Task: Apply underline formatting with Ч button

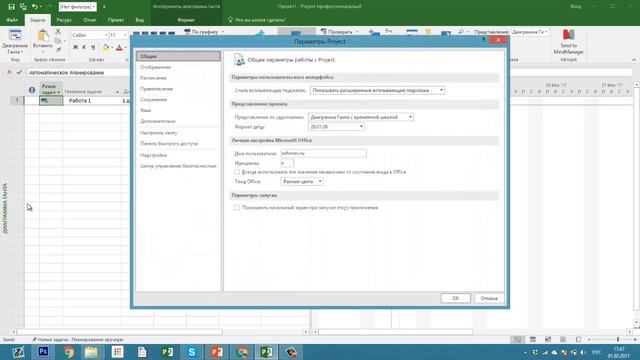Action: [x=93, y=48]
